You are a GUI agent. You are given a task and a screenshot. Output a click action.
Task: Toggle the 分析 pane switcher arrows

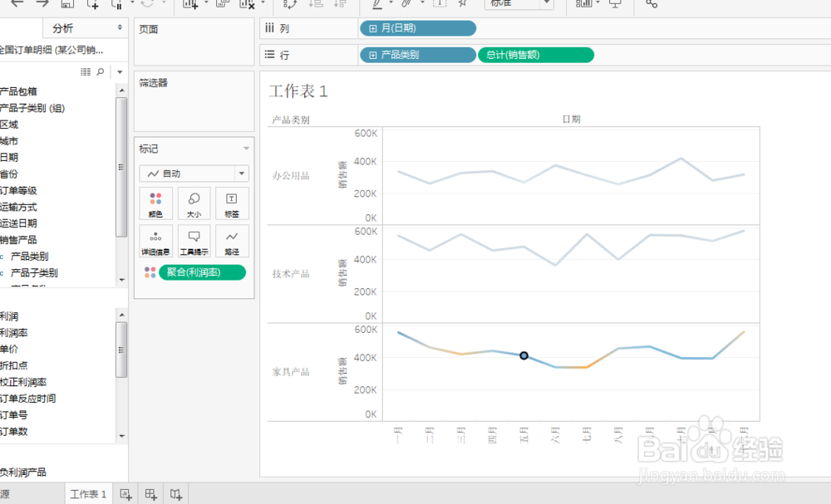120,27
